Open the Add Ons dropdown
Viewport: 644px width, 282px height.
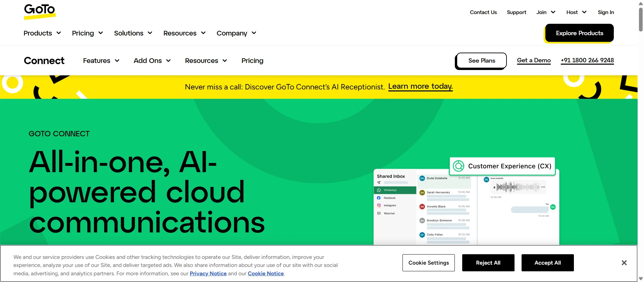tap(152, 61)
